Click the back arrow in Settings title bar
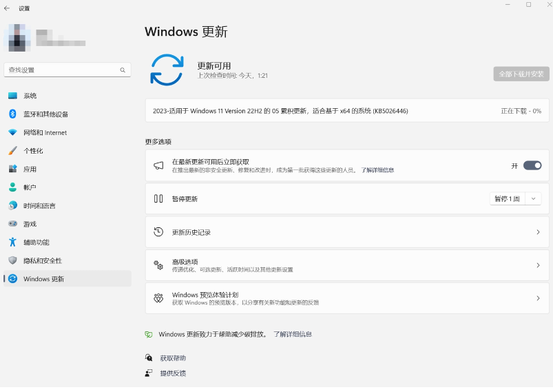Image resolution: width=553 pixels, height=392 pixels. pos(7,8)
